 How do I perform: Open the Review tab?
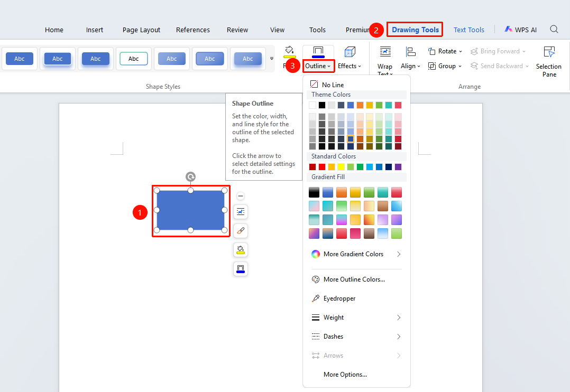pos(237,30)
